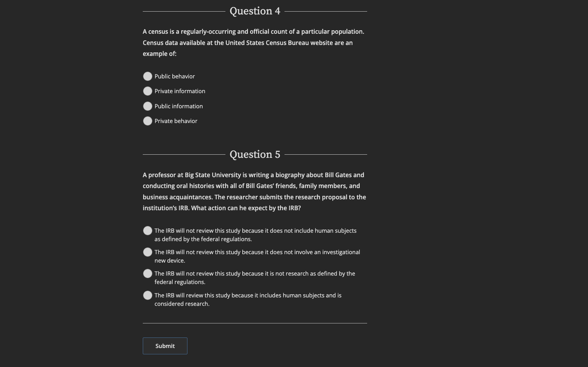Click the "Question 5" heading
Viewport: 588px width, 367px height.
[x=255, y=154]
